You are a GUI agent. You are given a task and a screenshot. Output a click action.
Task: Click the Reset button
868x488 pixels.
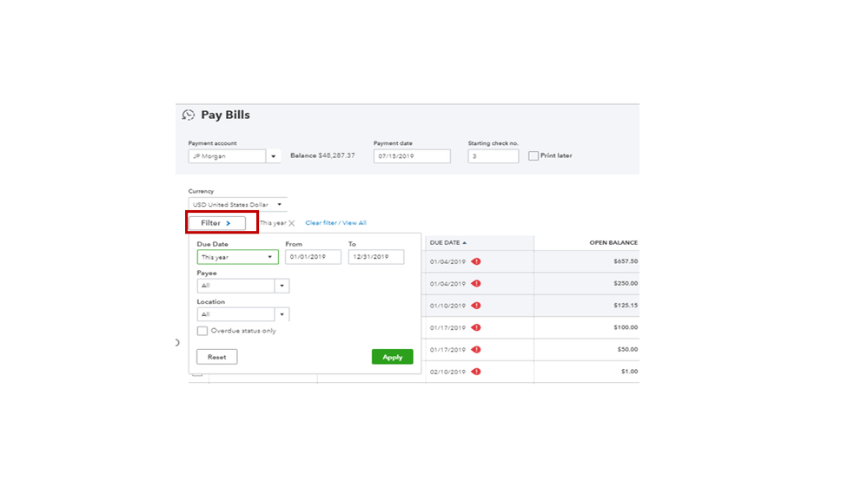216,357
